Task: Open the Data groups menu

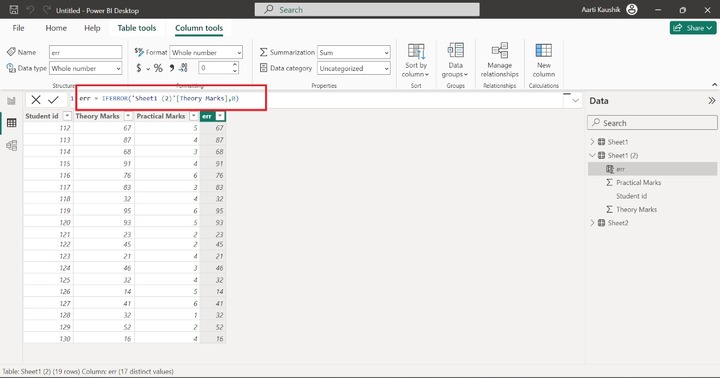Action: pos(455,61)
